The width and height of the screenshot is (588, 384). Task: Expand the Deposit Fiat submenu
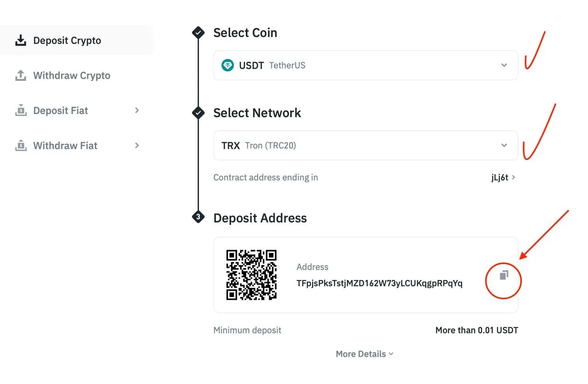[x=136, y=110]
